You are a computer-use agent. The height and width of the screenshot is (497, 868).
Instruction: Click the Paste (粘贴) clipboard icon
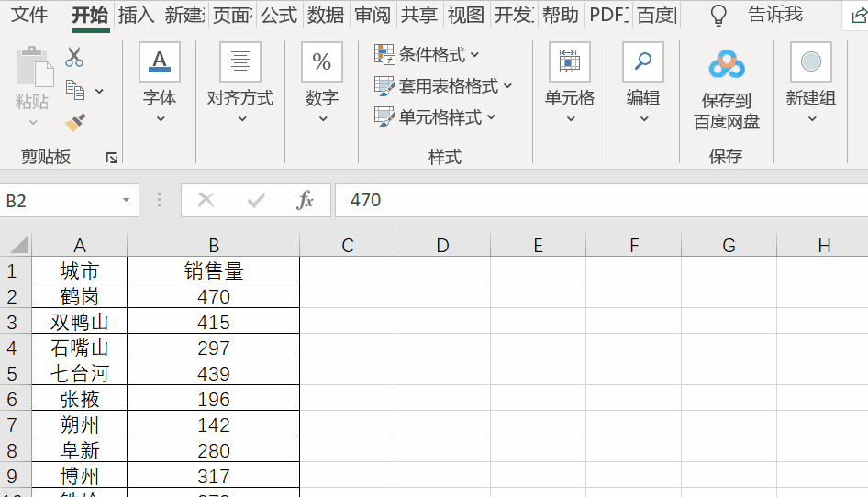(x=34, y=68)
